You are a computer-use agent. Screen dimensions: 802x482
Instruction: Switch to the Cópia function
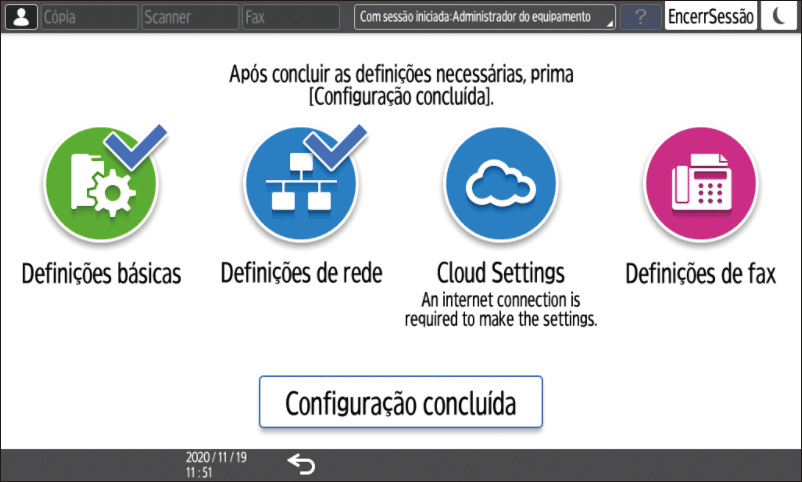(x=90, y=17)
